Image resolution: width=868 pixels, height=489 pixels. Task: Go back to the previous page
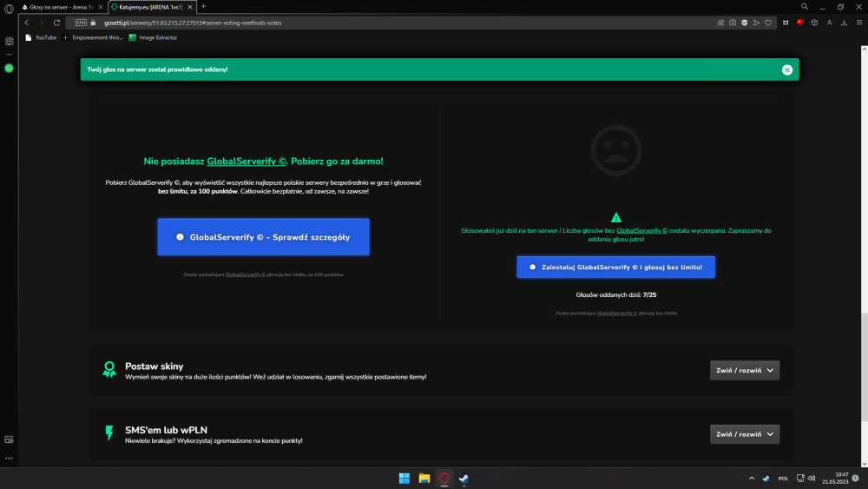tap(27, 23)
